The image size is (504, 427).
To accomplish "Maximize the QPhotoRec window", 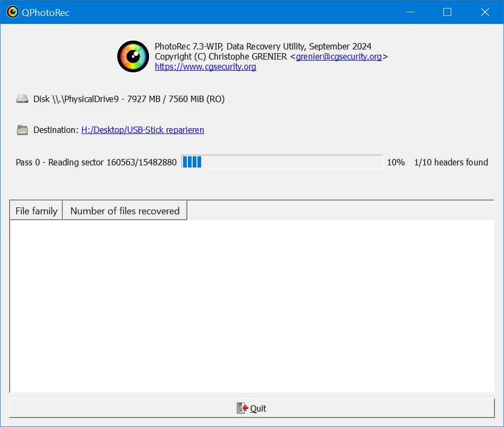I will point(447,12).
